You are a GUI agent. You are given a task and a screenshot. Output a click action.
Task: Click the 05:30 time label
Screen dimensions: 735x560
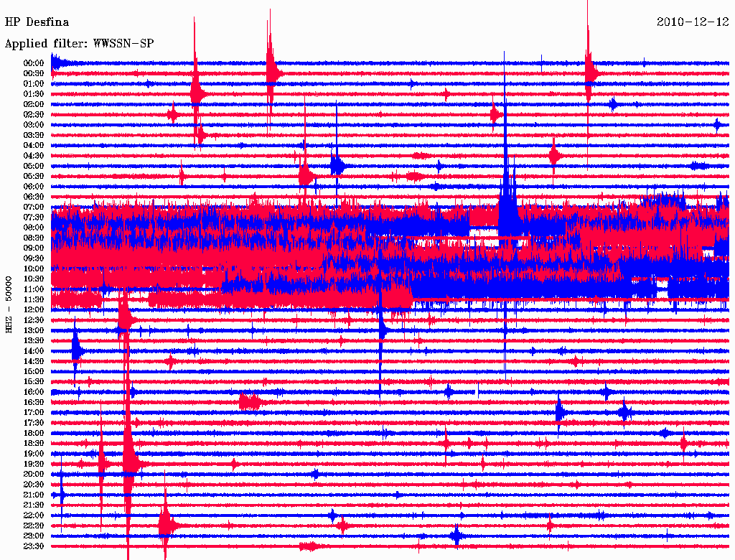click(34, 177)
